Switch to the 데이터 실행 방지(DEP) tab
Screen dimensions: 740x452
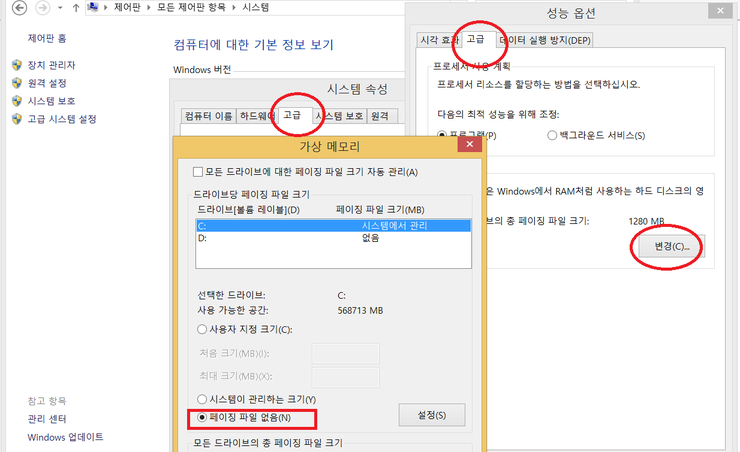[x=545, y=41]
